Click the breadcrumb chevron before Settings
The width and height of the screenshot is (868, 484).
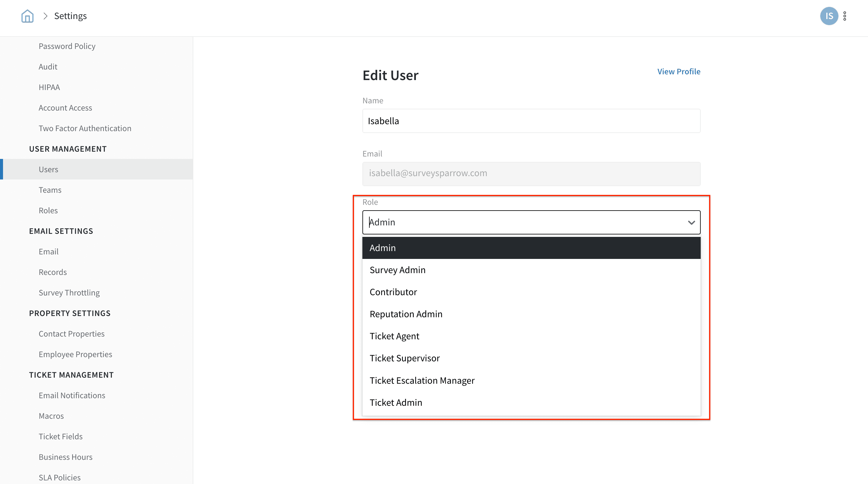[46, 16]
